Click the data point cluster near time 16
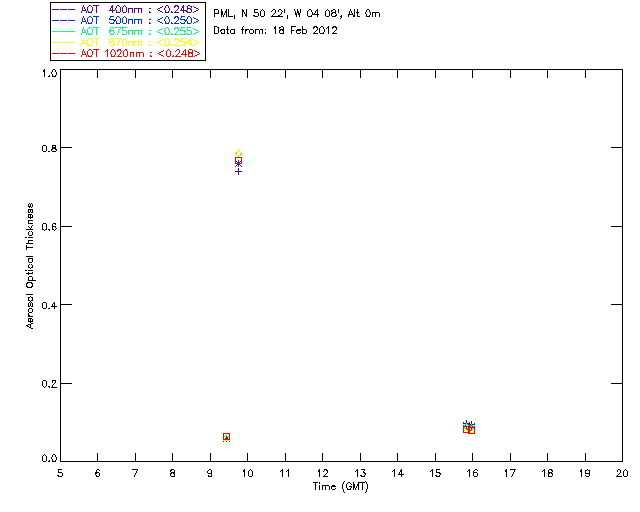Image resolution: width=640 pixels, height=512 pixels. click(x=469, y=427)
